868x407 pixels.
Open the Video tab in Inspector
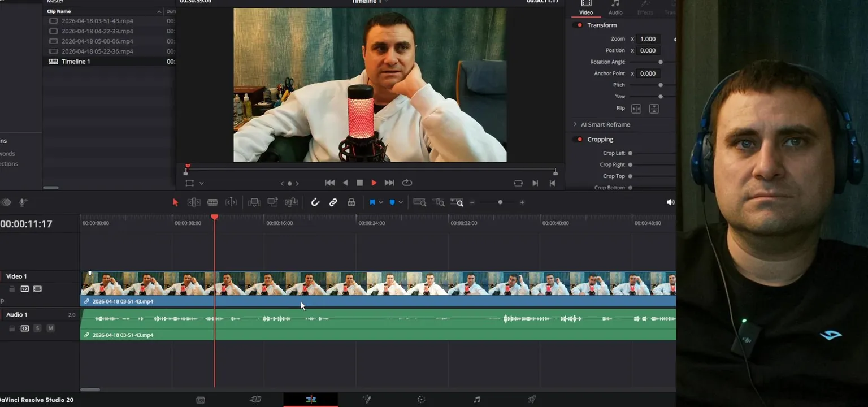tap(586, 8)
